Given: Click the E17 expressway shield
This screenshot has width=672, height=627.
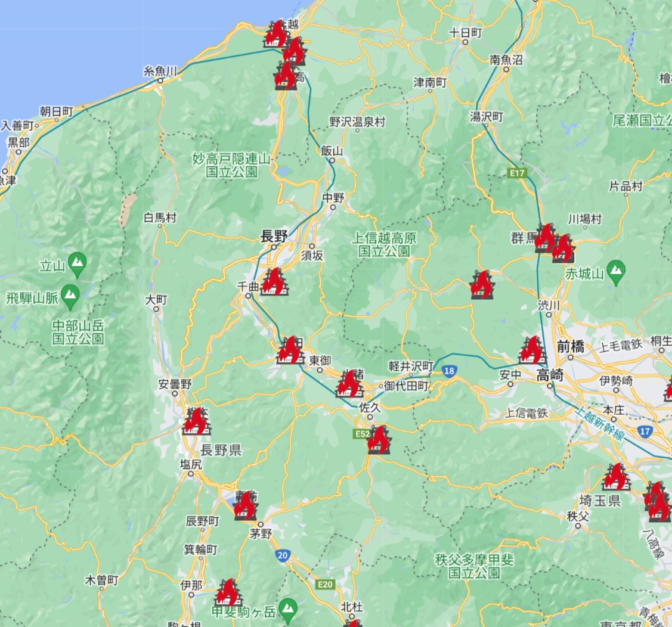Looking at the screenshot, I should click(517, 173).
